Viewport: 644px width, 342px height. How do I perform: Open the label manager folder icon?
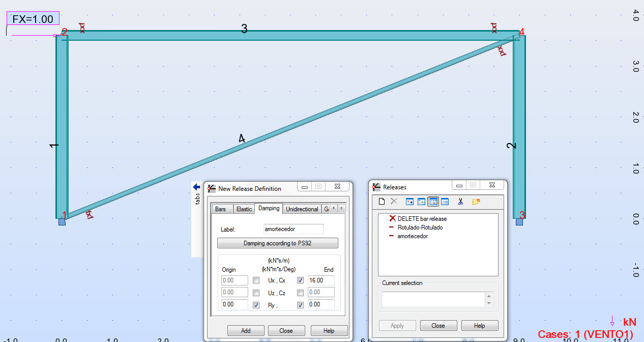(475, 201)
